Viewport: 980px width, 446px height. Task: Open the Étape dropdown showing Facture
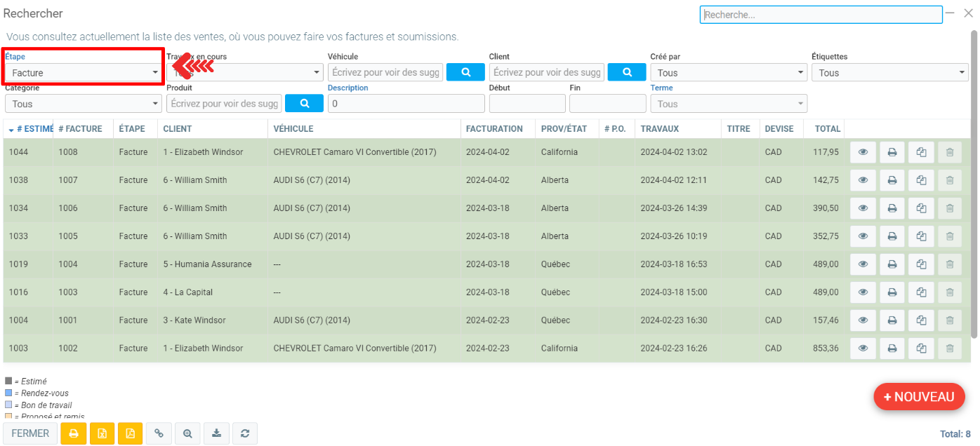coord(84,73)
